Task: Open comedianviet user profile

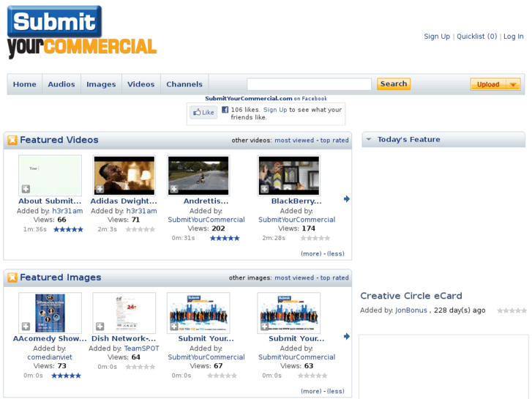Action: tap(50, 357)
